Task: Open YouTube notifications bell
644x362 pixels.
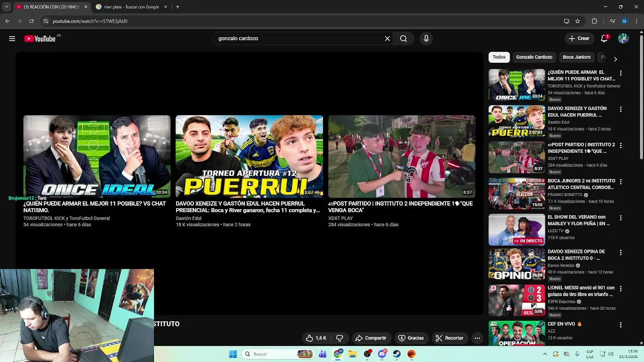Action: pyautogui.click(x=604, y=39)
